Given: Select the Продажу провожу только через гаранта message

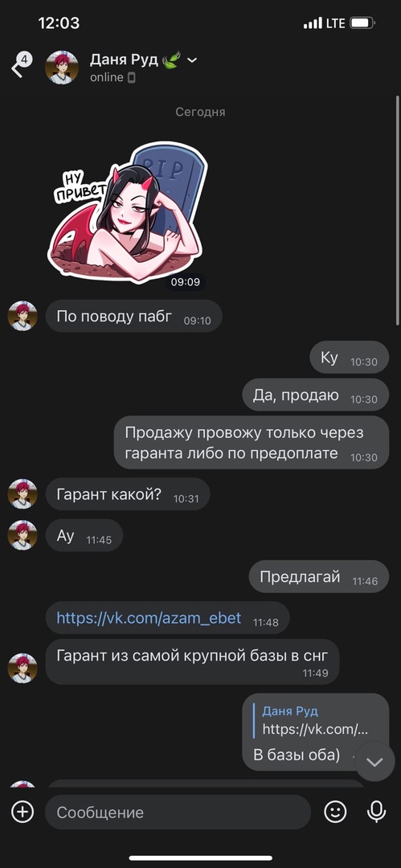Looking at the screenshot, I should tap(252, 443).
